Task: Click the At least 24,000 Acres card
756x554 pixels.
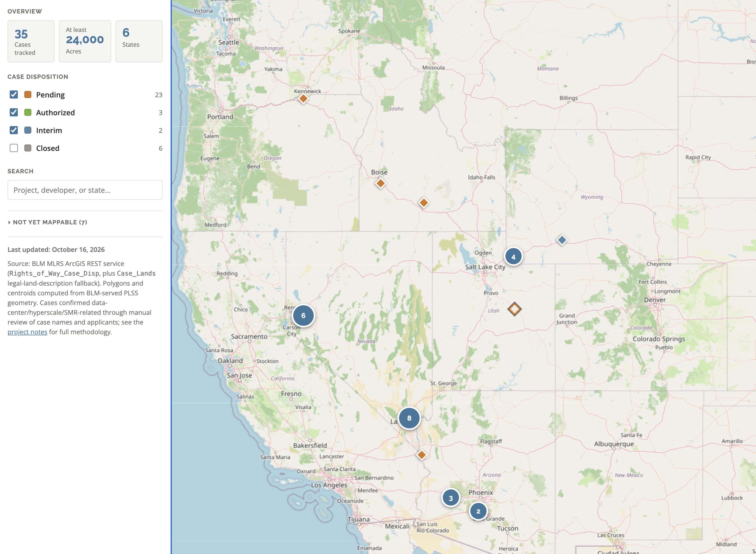Action: tap(85, 41)
